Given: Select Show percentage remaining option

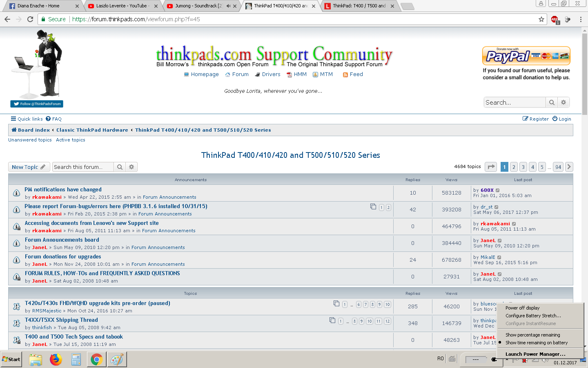Looking at the screenshot, I should (532, 335).
